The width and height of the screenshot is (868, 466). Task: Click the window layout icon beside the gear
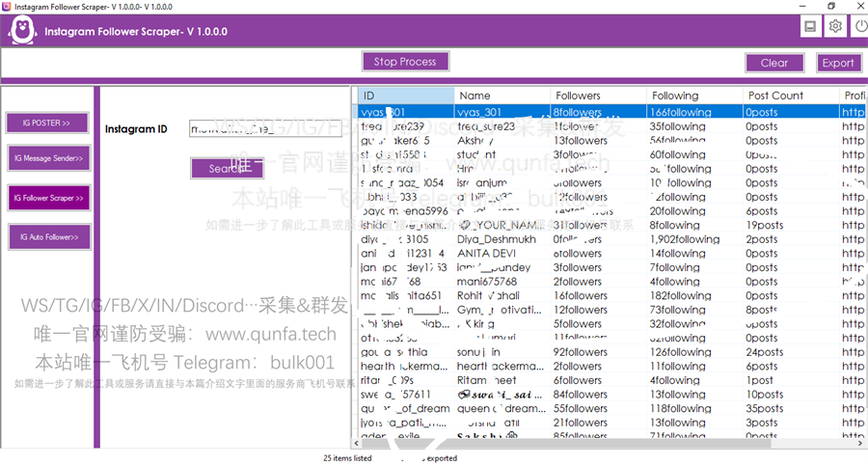[810, 26]
